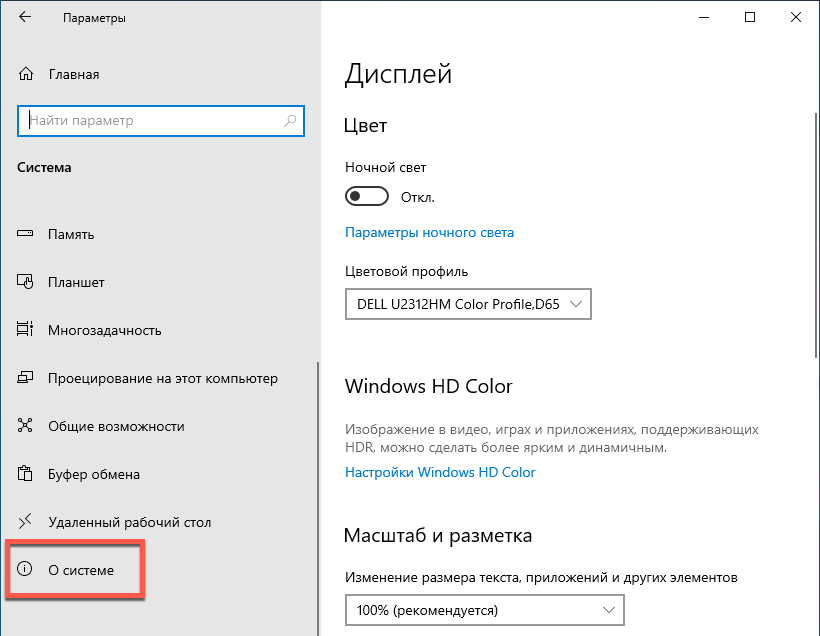Click the Проецирование на этот компьютер icon
The width and height of the screenshot is (820, 636).
[25, 377]
